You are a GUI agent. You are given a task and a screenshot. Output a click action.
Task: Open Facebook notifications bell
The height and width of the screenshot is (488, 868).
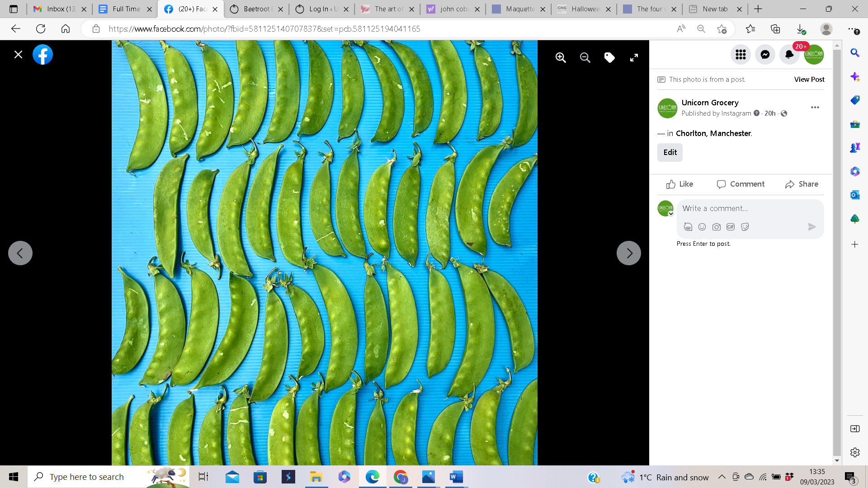[x=789, y=55]
